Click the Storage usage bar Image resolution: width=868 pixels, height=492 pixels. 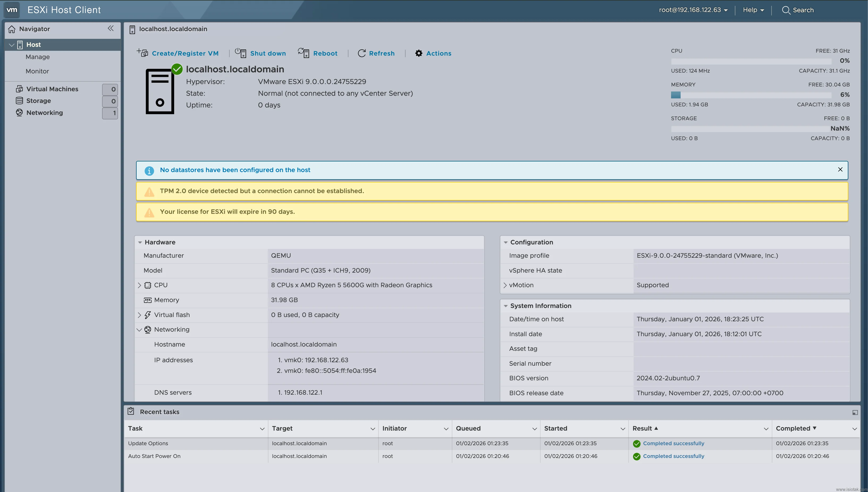pyautogui.click(x=751, y=129)
